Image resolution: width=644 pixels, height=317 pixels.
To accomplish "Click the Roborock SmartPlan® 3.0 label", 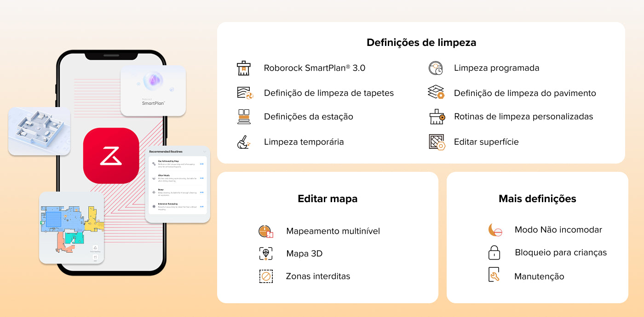I will tap(315, 68).
